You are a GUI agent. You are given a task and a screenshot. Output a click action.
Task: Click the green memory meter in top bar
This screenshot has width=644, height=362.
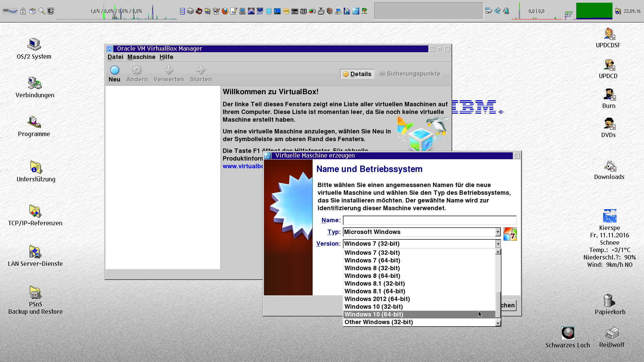point(594,11)
